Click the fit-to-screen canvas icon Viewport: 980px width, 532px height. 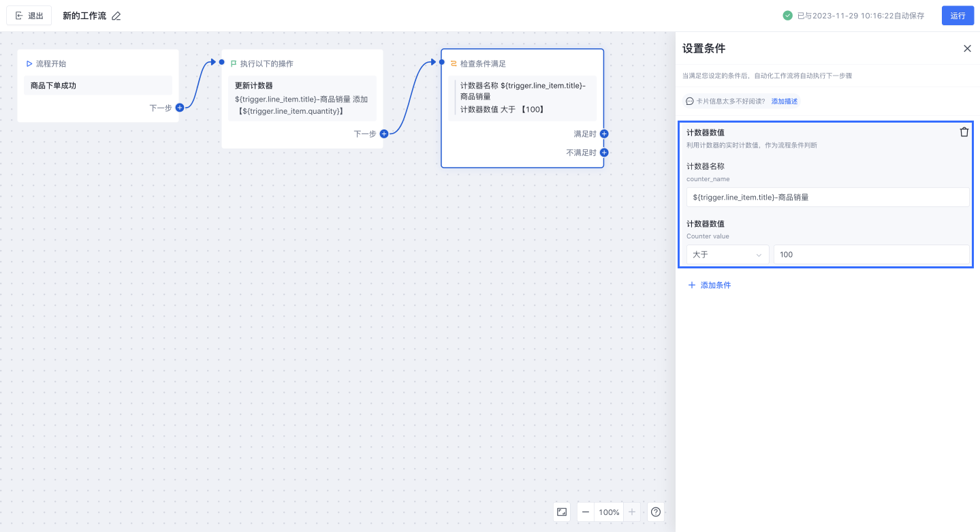pos(562,512)
